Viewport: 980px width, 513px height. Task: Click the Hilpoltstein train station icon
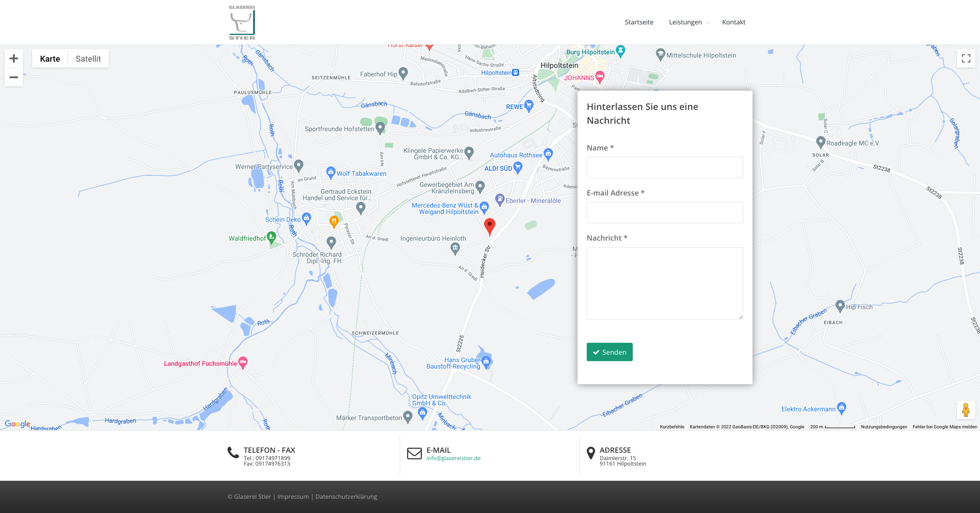pos(516,73)
